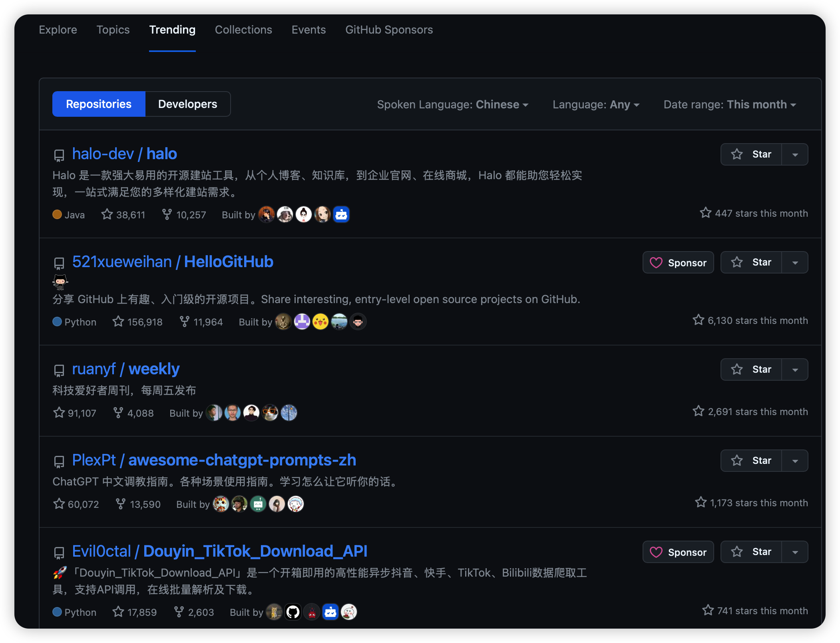Select the Trending tab
840x643 pixels.
[172, 30]
